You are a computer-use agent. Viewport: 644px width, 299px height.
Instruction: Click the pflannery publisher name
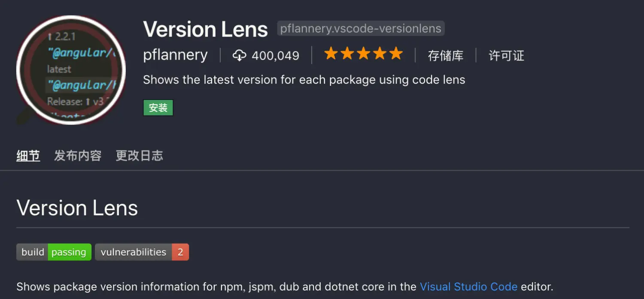(x=175, y=55)
